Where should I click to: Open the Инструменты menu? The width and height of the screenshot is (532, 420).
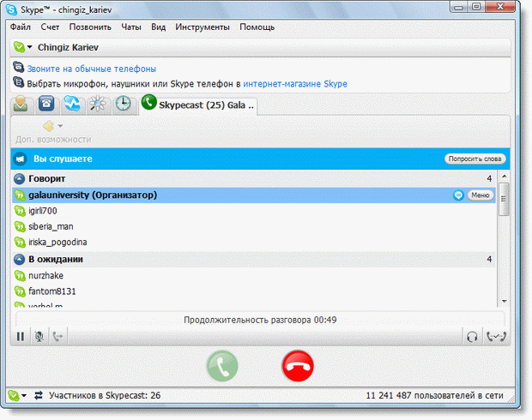(x=203, y=27)
